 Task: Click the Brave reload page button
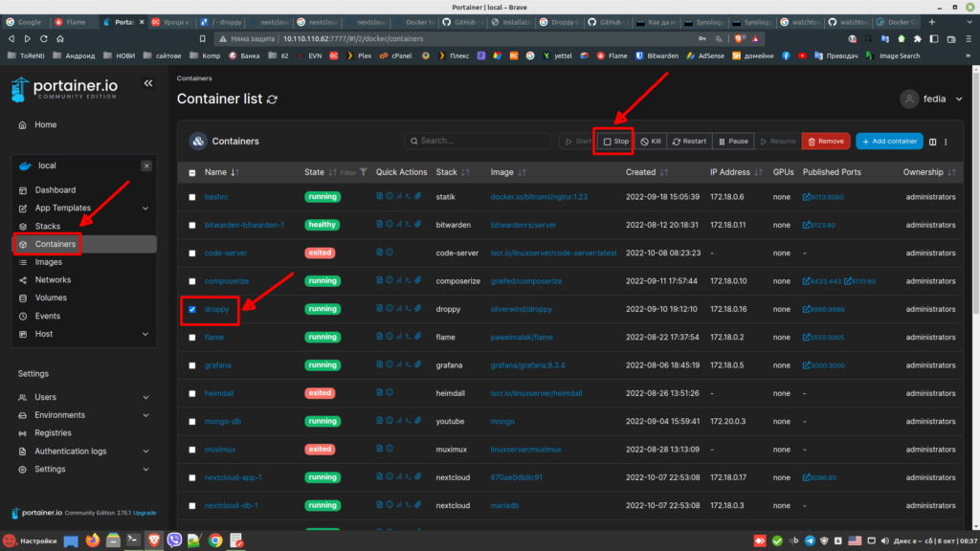pos(44,38)
